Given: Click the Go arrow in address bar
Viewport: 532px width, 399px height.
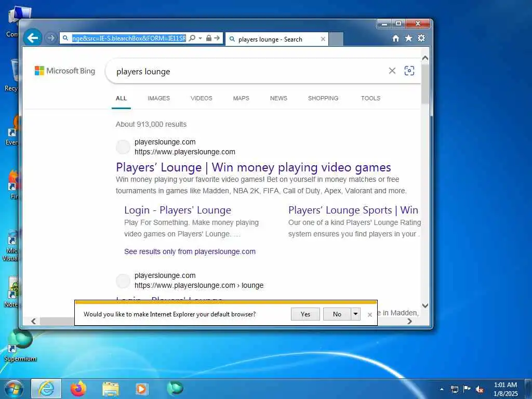Looking at the screenshot, I should [217, 38].
